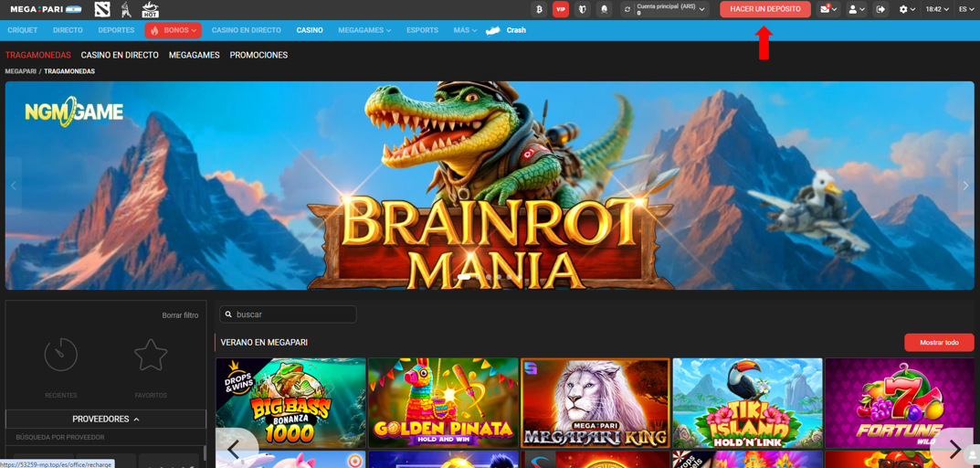
Task: Collapse the PROVEEDORES section
Action: pos(106,420)
